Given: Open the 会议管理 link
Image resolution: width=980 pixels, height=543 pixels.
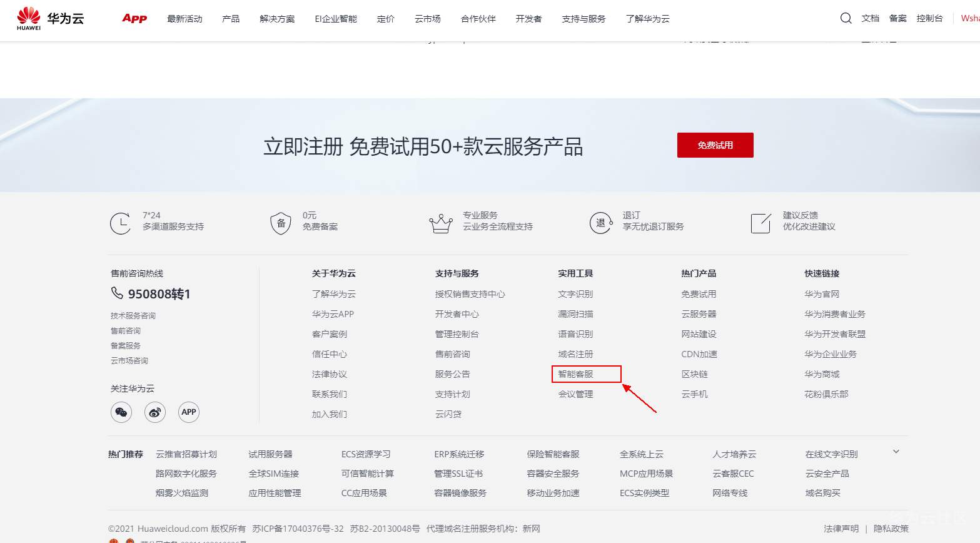Looking at the screenshot, I should pyautogui.click(x=576, y=394).
